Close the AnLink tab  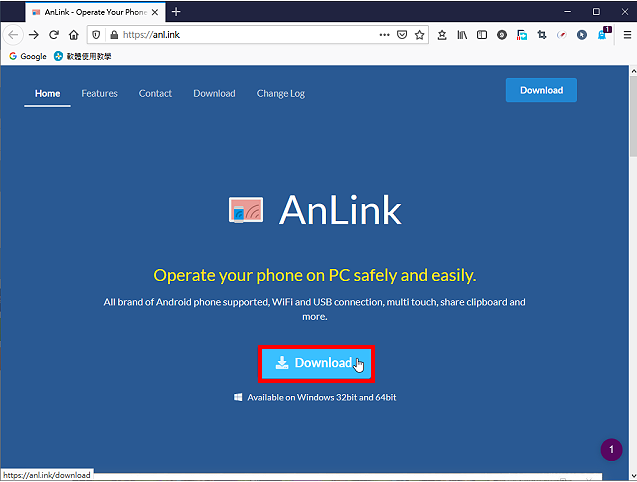pyautogui.click(x=155, y=12)
